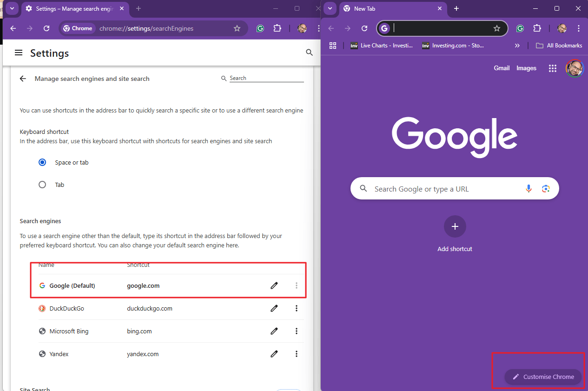
Task: Edit the DuckDuckGo search engine entry
Action: [274, 308]
